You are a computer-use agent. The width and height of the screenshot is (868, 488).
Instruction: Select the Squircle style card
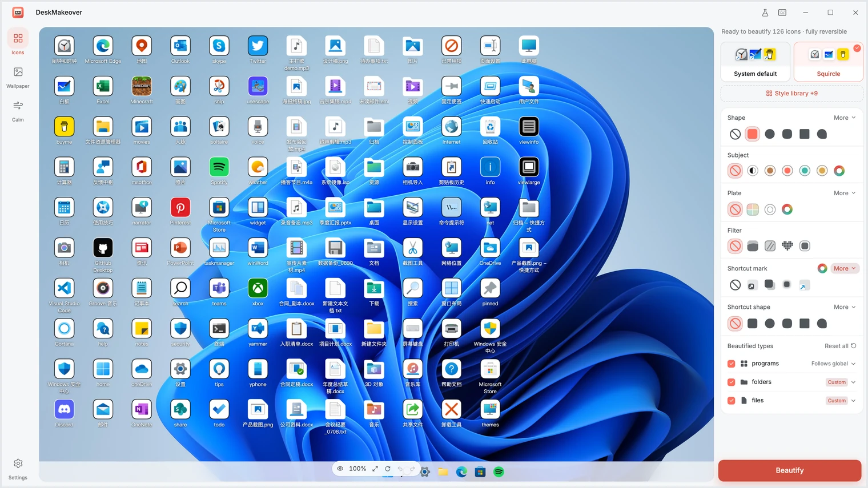pyautogui.click(x=828, y=62)
